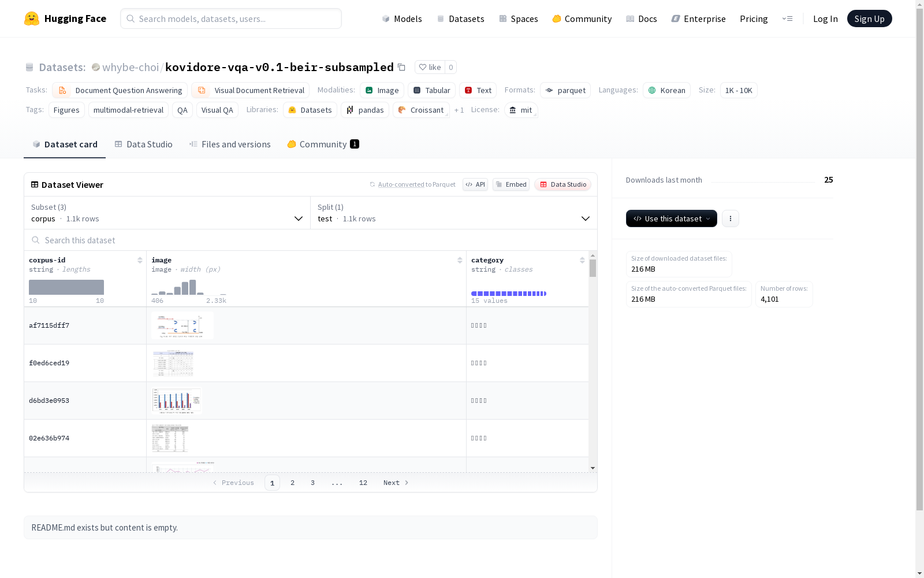Filter by Tabular modality tag
924x578 pixels.
[431, 90]
